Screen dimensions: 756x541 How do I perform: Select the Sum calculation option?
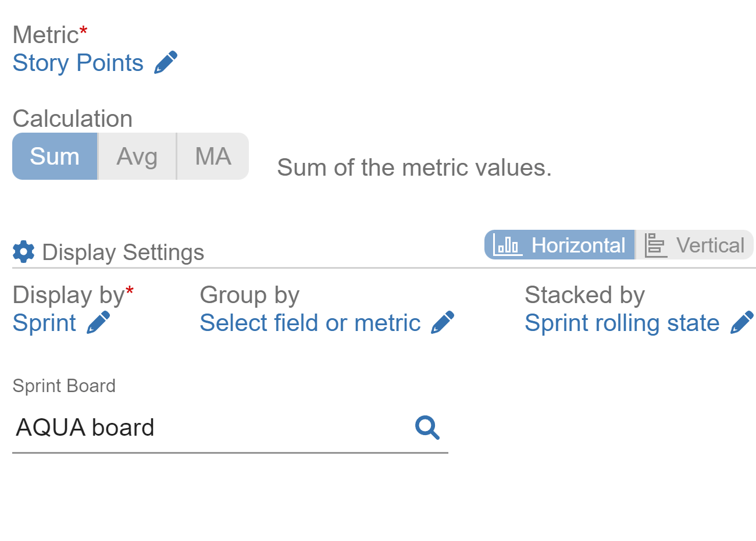pyautogui.click(x=55, y=156)
